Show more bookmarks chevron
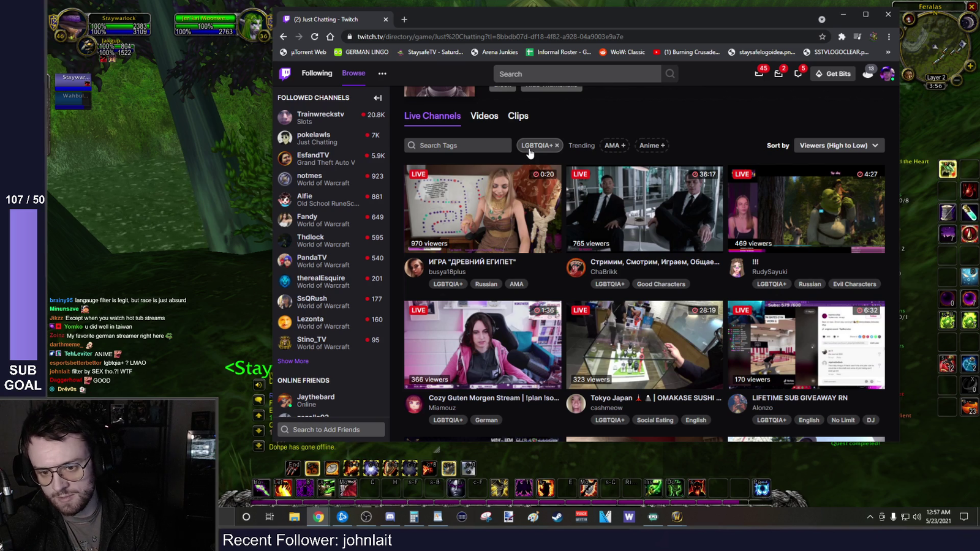Screen dimensions: 980x551 pyautogui.click(x=888, y=52)
